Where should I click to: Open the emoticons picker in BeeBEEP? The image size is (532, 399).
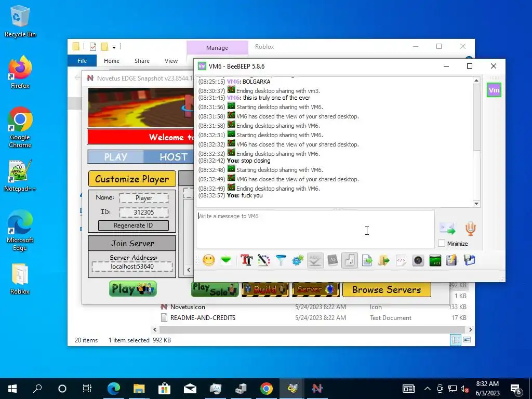point(209,260)
